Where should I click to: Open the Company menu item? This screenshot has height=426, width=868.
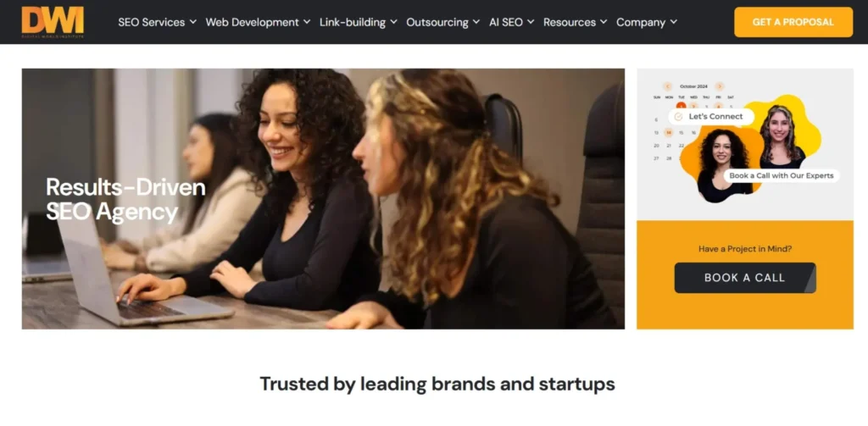point(641,22)
